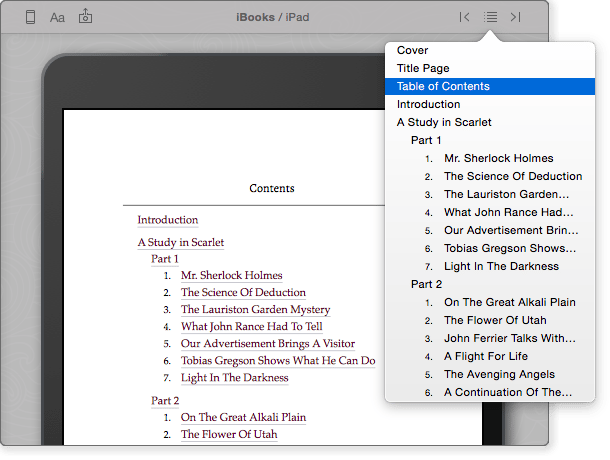Select Cover in contents popup

(490, 50)
